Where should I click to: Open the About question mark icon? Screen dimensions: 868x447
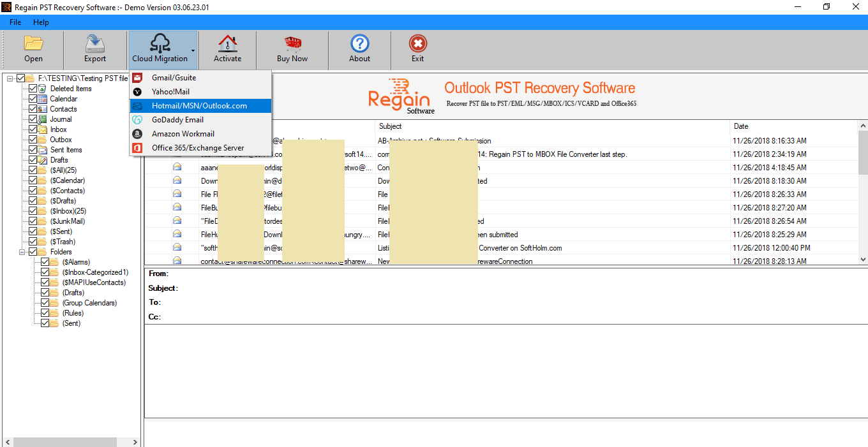[x=360, y=43]
